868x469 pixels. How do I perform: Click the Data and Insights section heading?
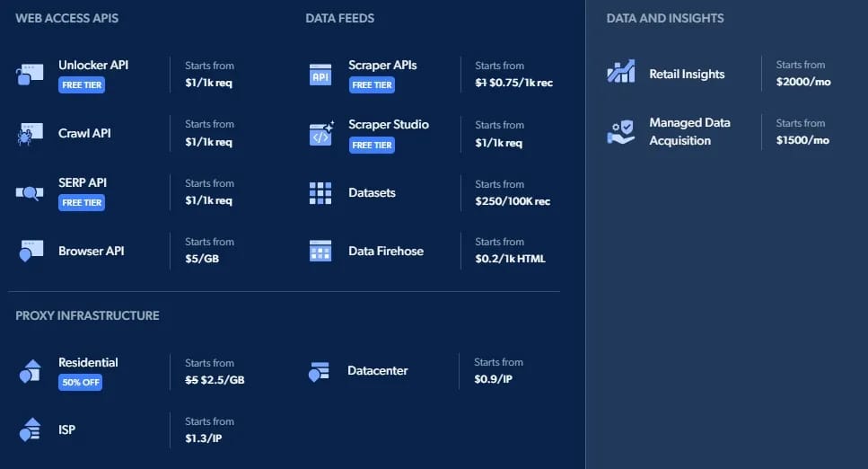[x=665, y=18]
